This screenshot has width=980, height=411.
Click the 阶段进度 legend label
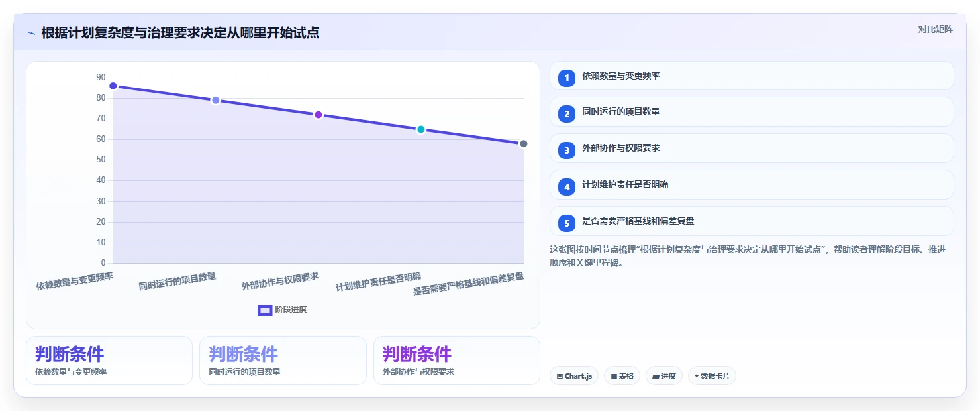point(291,310)
